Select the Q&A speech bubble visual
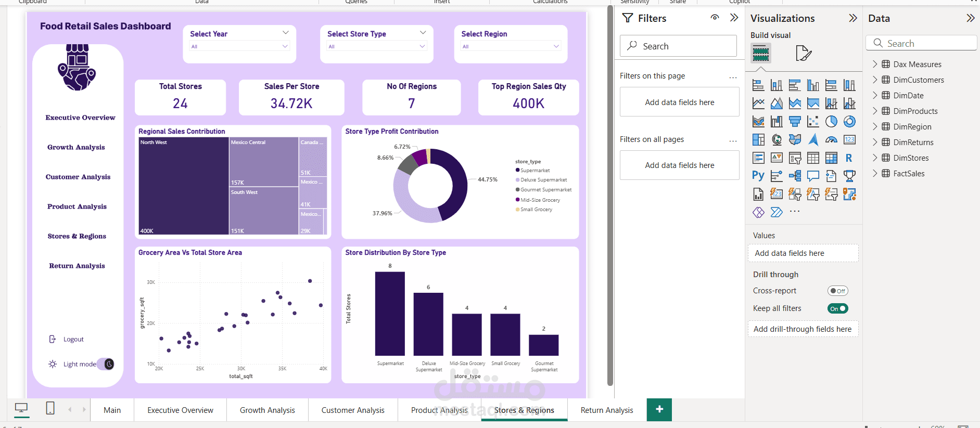The width and height of the screenshot is (980, 428). pos(813,176)
